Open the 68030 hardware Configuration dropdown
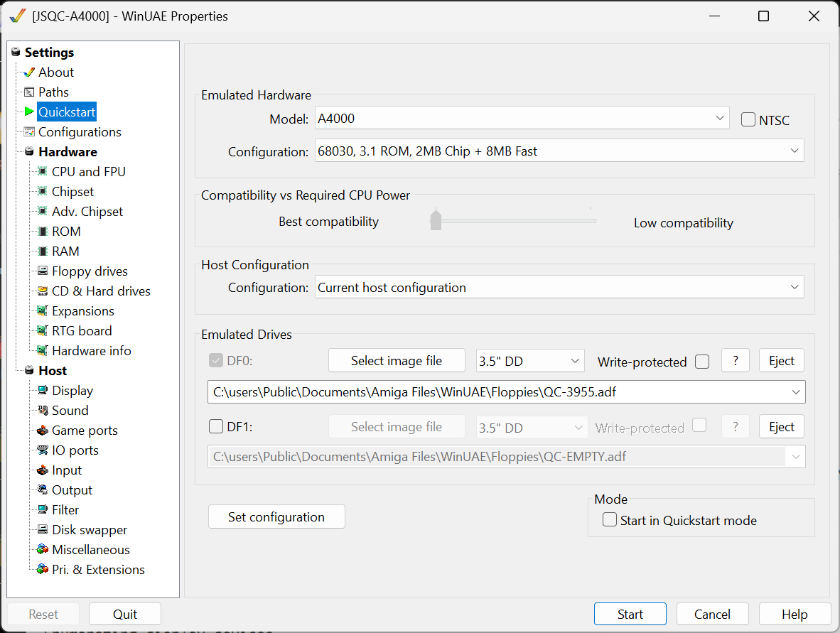840x633 pixels. [559, 151]
